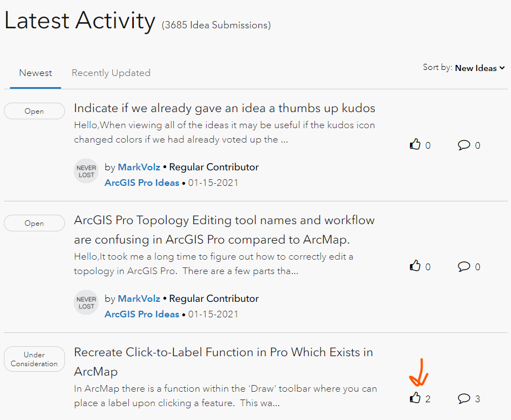Click the Open status badge on the kudos idea
Viewport: 511px width, 420px height.
pos(34,111)
